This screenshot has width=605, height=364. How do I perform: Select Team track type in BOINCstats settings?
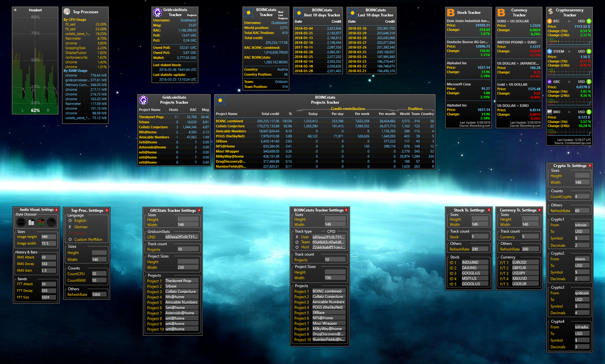tap(302, 242)
